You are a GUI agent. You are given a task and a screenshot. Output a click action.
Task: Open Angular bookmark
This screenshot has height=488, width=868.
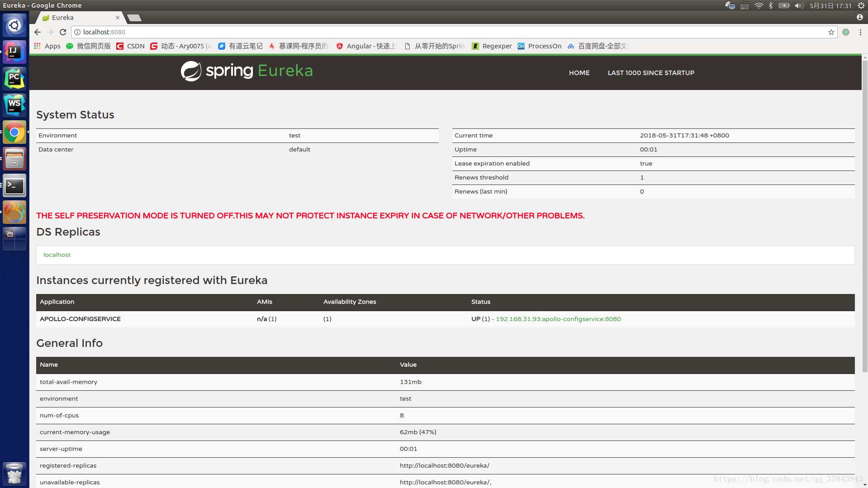pos(367,46)
